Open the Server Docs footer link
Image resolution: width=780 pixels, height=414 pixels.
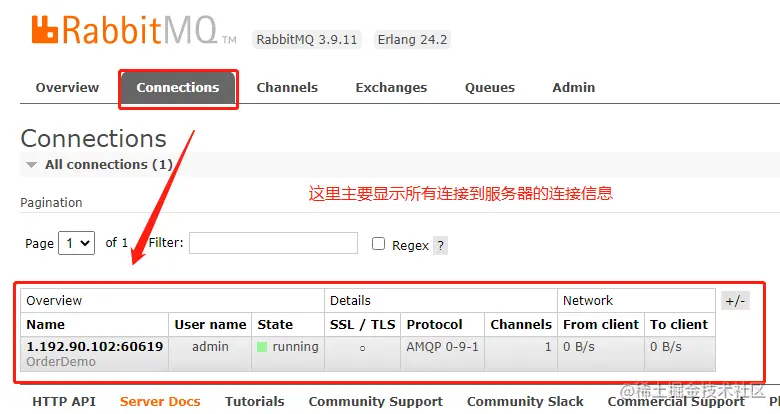[160, 402]
